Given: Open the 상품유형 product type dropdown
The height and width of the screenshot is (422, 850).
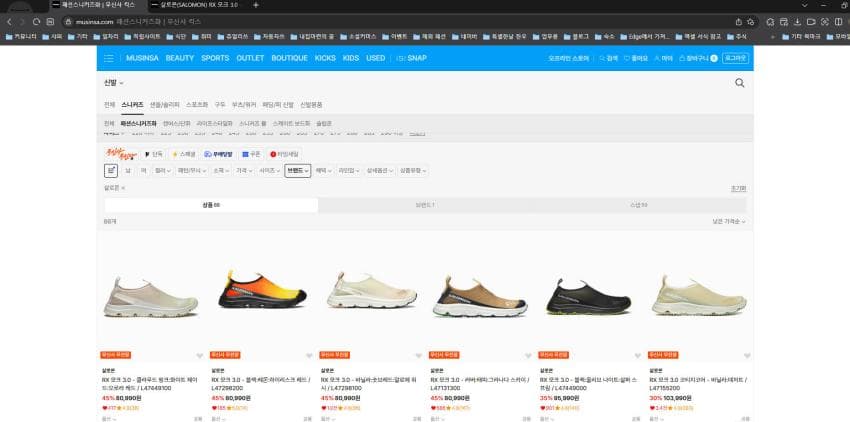Looking at the screenshot, I should [x=413, y=170].
